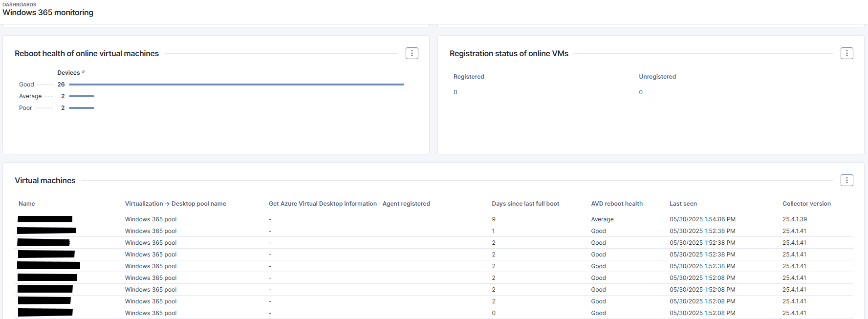Viewport: 868px width, 319px height.
Task: Click collector version 25.4.1.39 cell
Action: pos(794,219)
